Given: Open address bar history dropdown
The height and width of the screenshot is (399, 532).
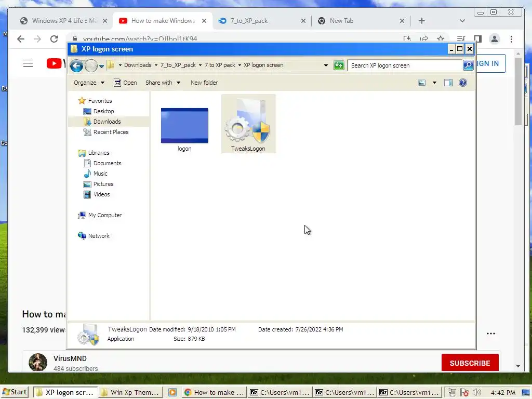Looking at the screenshot, I should pyautogui.click(x=326, y=65).
